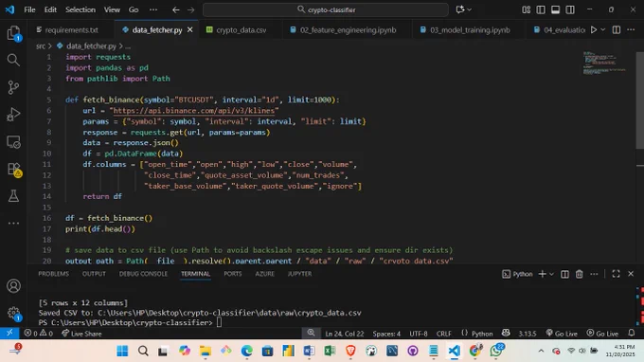The height and width of the screenshot is (362, 644).
Task: Select the src breadcrumb
Action: click(x=40, y=46)
